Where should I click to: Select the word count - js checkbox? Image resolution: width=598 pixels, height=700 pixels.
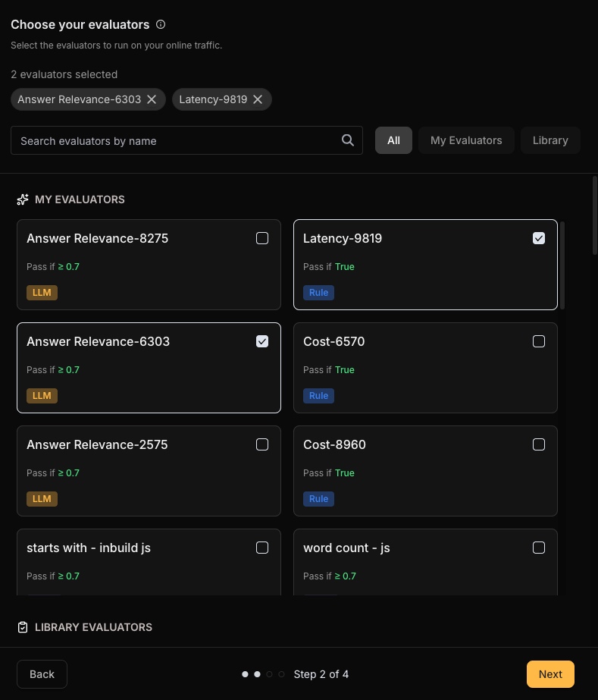(x=539, y=548)
